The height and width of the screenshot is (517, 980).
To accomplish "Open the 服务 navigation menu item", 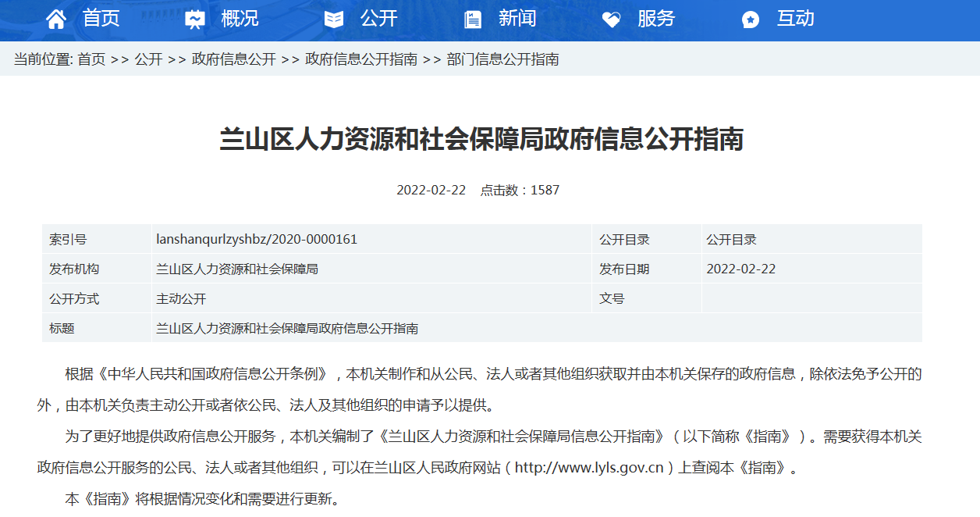I will click(x=657, y=19).
